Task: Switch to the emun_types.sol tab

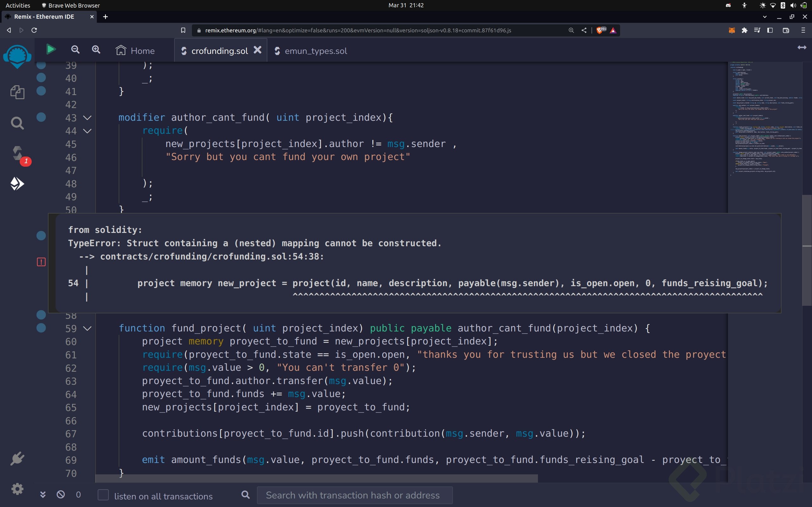Action: coord(316,51)
